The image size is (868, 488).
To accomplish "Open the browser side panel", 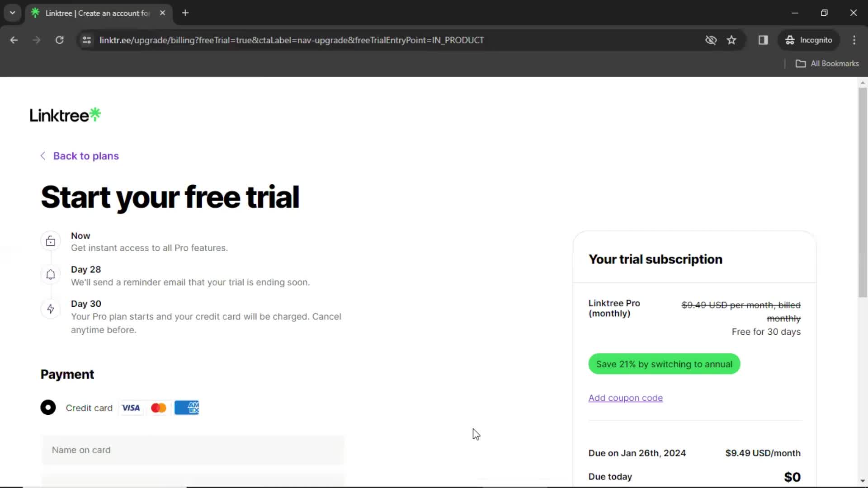I will [x=763, y=40].
